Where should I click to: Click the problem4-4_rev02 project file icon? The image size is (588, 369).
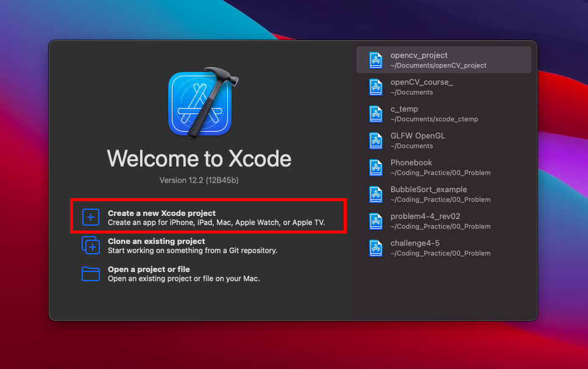[376, 221]
